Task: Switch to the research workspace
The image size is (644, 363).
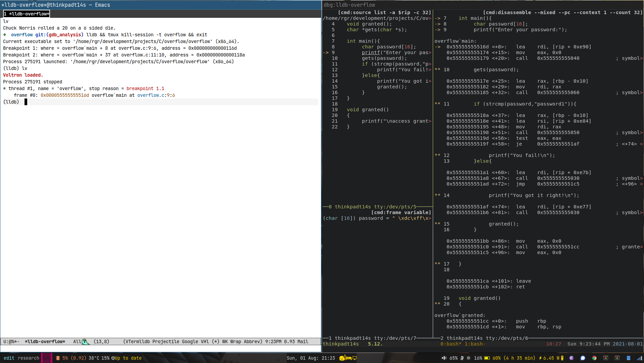Action: point(29,358)
